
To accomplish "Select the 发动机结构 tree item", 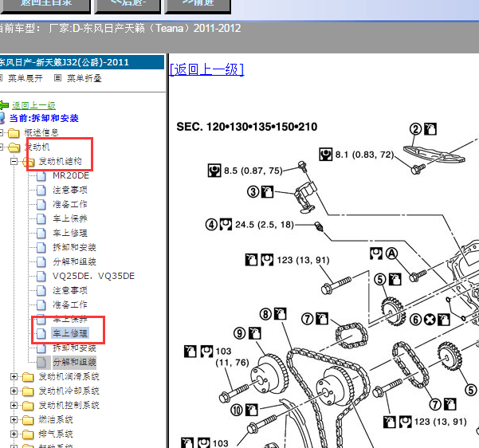I will pyautogui.click(x=61, y=161).
